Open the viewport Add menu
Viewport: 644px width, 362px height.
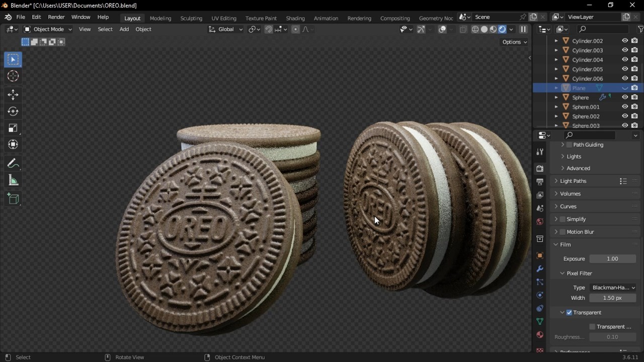tap(124, 29)
